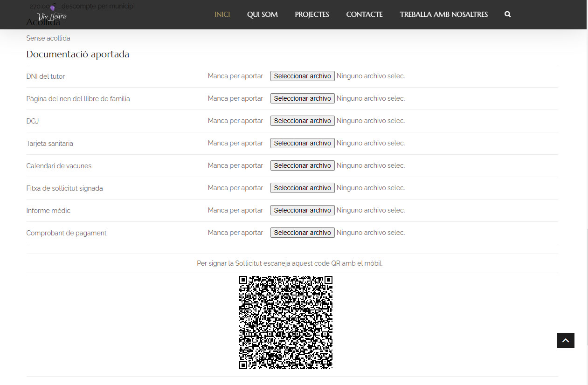Click the 'Tarjeta sanitaria' label

(50, 144)
